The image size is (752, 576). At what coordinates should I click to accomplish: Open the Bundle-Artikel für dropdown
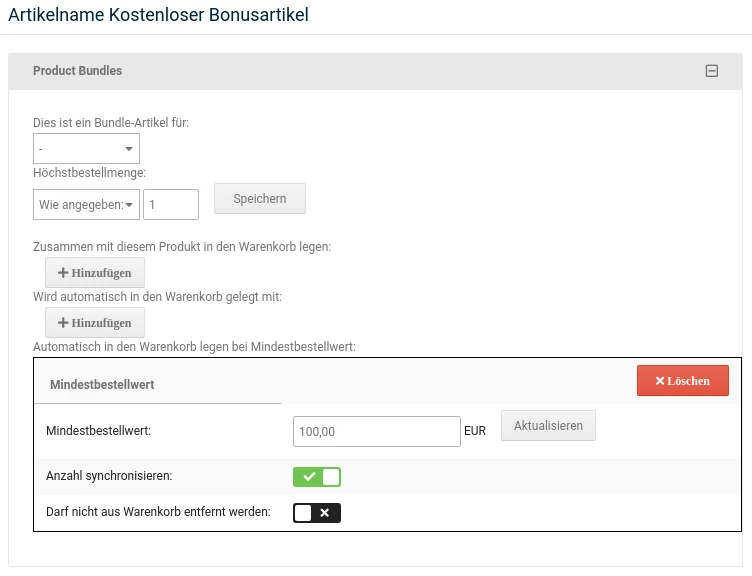(x=86, y=149)
